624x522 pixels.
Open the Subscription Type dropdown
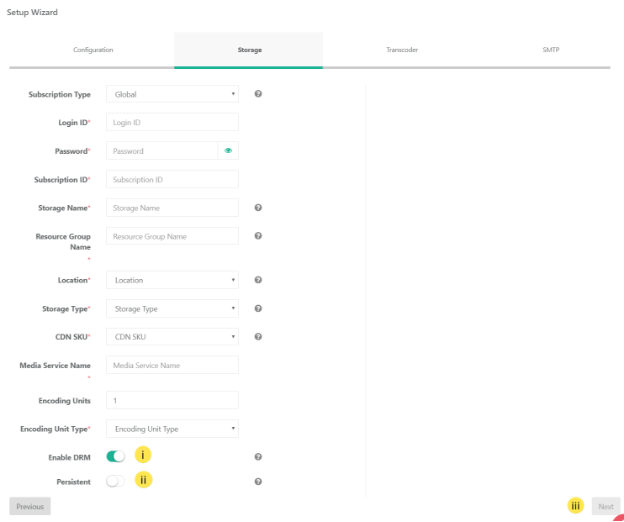coord(172,94)
